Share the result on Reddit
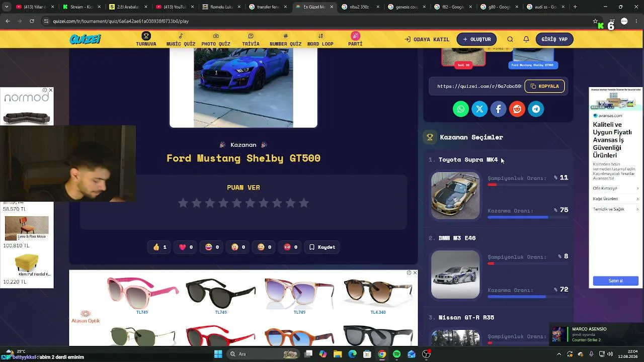This screenshot has height=362, width=644. [517, 109]
